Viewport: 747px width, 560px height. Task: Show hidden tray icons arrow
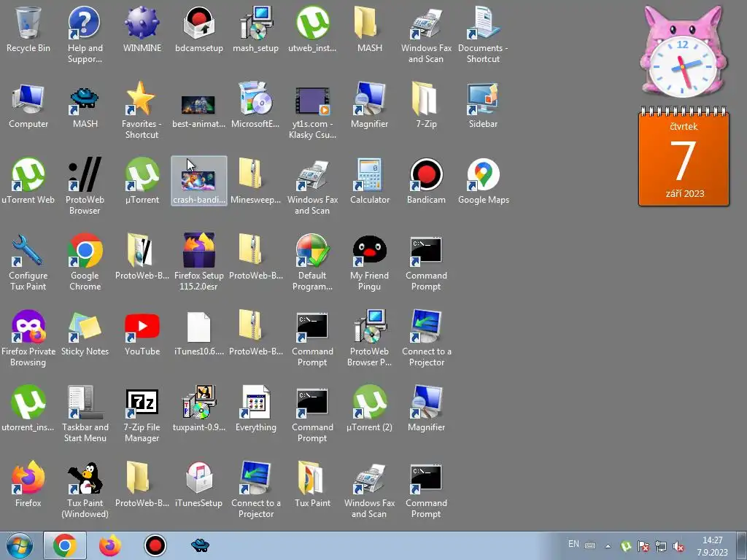tap(608, 546)
